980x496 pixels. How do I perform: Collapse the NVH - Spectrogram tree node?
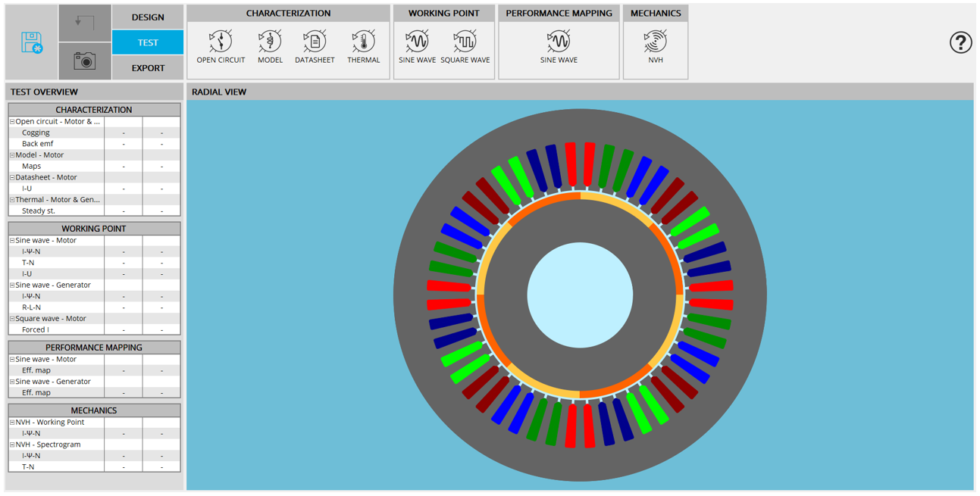click(x=12, y=445)
